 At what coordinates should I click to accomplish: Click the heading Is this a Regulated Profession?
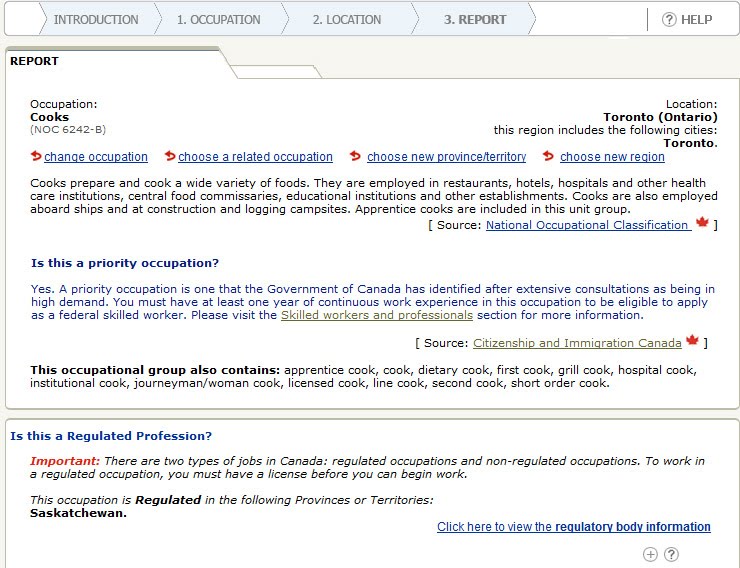pyautogui.click(x=111, y=436)
